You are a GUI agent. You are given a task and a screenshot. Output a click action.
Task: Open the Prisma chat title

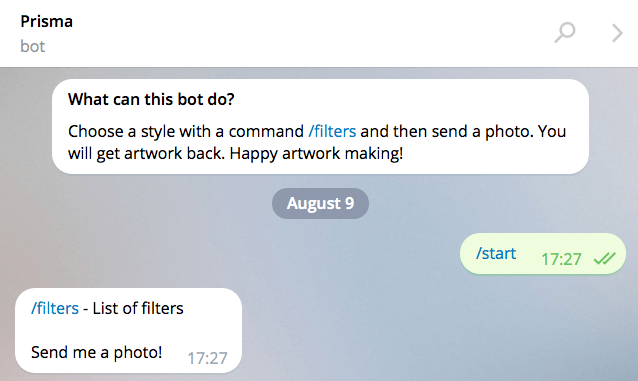[x=46, y=21]
